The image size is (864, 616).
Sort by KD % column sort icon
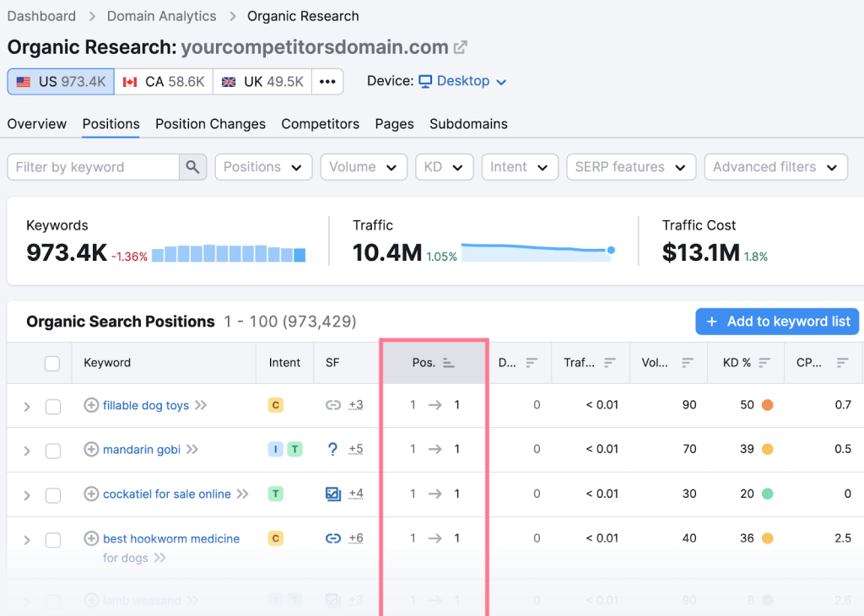point(764,363)
